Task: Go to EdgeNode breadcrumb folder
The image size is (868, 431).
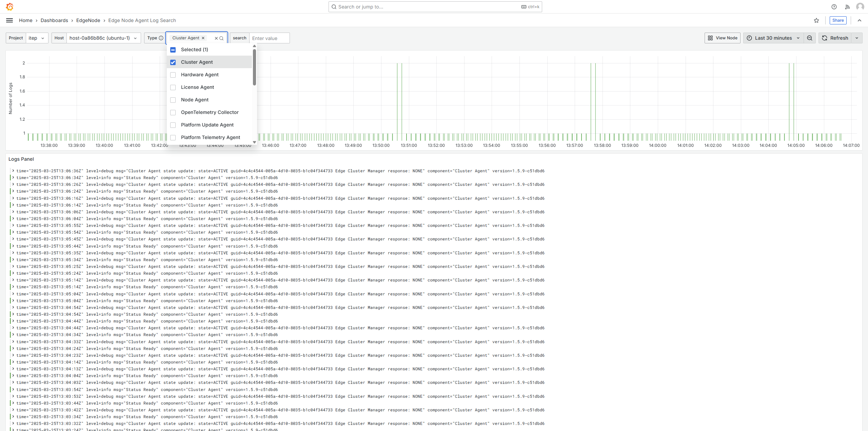Action: (88, 20)
